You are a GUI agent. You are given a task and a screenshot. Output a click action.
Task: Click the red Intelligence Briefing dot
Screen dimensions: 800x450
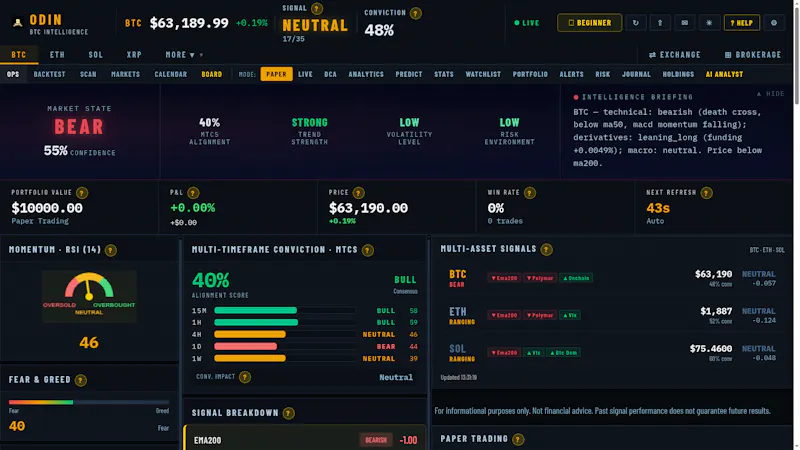click(576, 97)
